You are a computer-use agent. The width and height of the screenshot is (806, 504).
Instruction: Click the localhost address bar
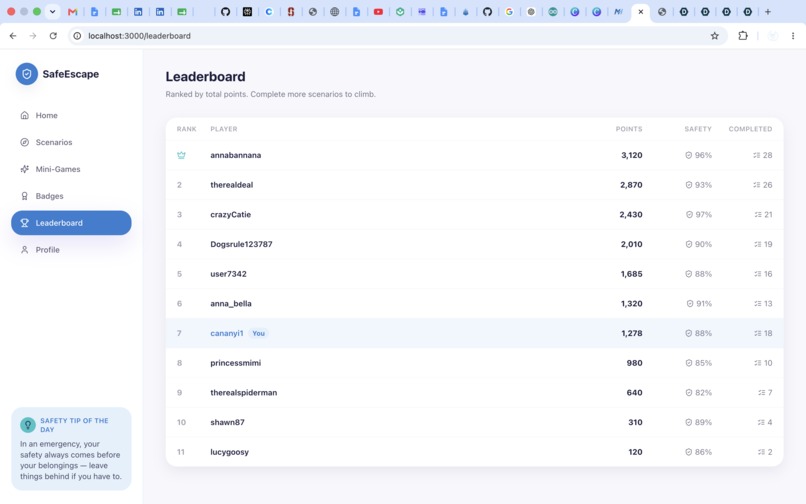(391, 35)
